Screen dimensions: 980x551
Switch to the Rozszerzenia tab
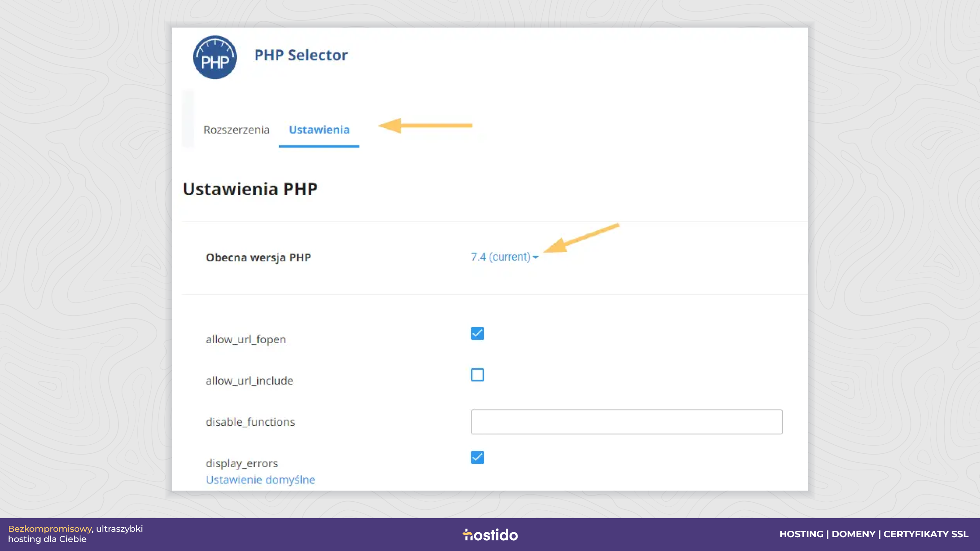pos(237,130)
